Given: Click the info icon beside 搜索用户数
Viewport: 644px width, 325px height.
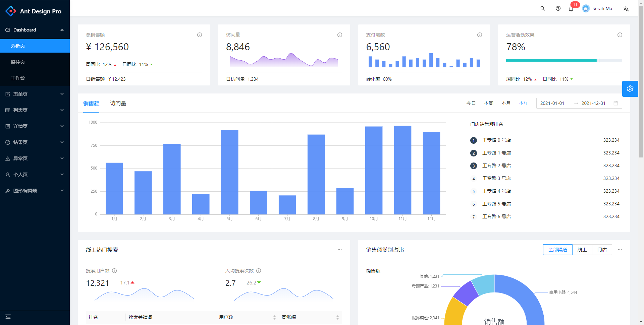Looking at the screenshot, I should click(x=114, y=271).
